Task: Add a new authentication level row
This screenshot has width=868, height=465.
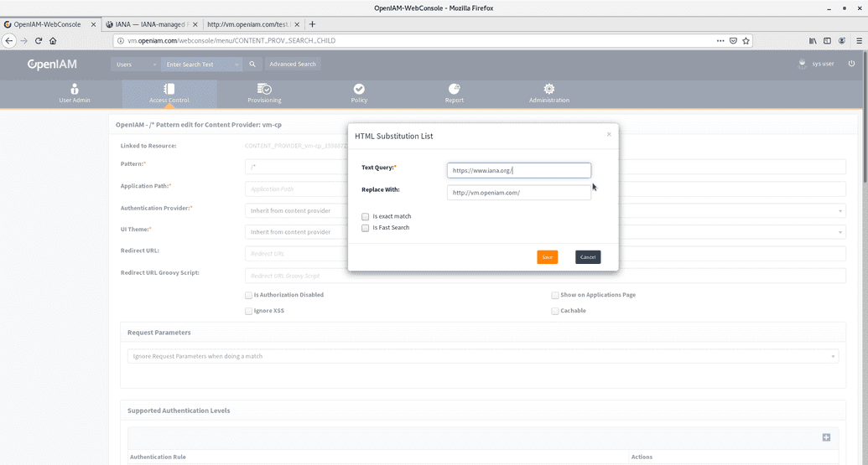Action: click(x=826, y=437)
